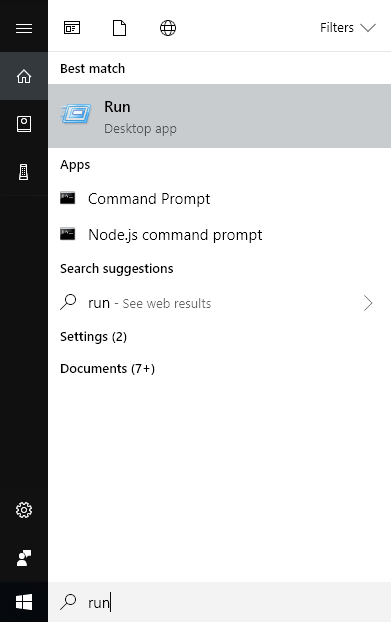391x622 pixels.
Task: Click the Devices tower icon in sidebar
Action: [x=24, y=172]
